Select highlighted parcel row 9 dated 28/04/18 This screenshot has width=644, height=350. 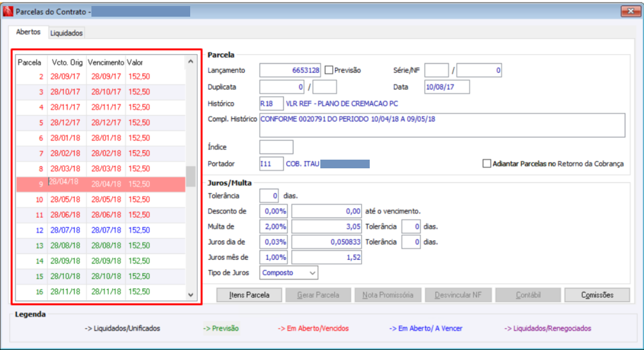tap(101, 184)
